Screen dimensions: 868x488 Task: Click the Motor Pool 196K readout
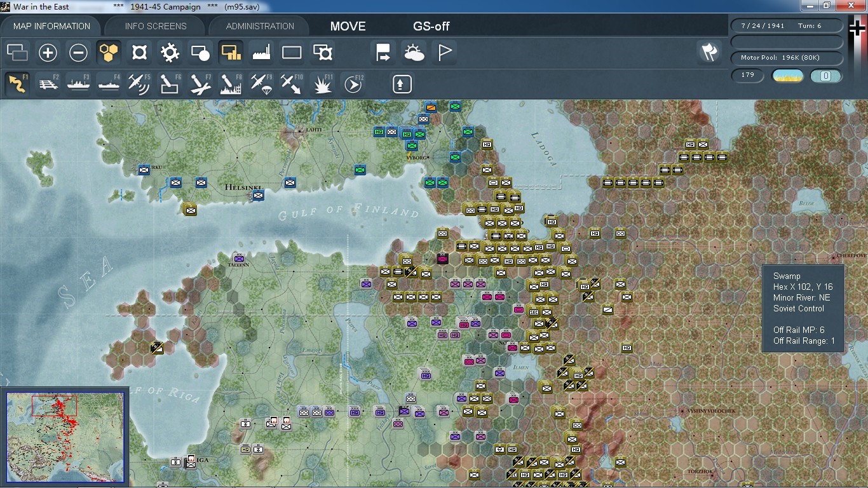[x=787, y=57]
